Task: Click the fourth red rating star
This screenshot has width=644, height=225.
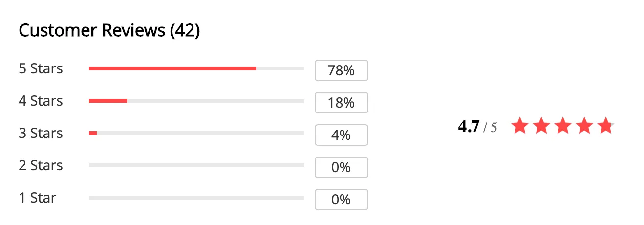Action: click(584, 126)
